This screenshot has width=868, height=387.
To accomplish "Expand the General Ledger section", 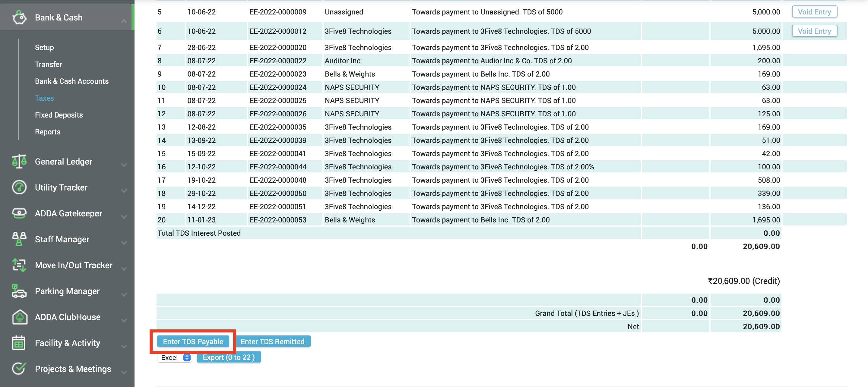I will pos(124,165).
